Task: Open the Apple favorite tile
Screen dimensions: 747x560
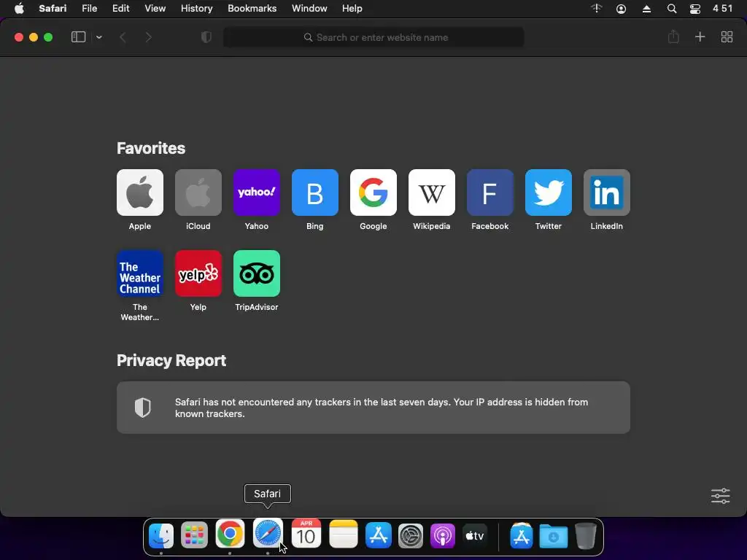Action: (139, 192)
